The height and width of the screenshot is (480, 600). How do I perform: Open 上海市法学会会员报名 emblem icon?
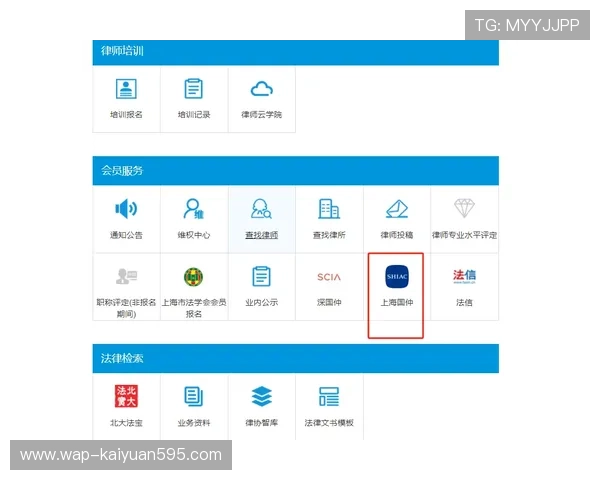point(194,277)
